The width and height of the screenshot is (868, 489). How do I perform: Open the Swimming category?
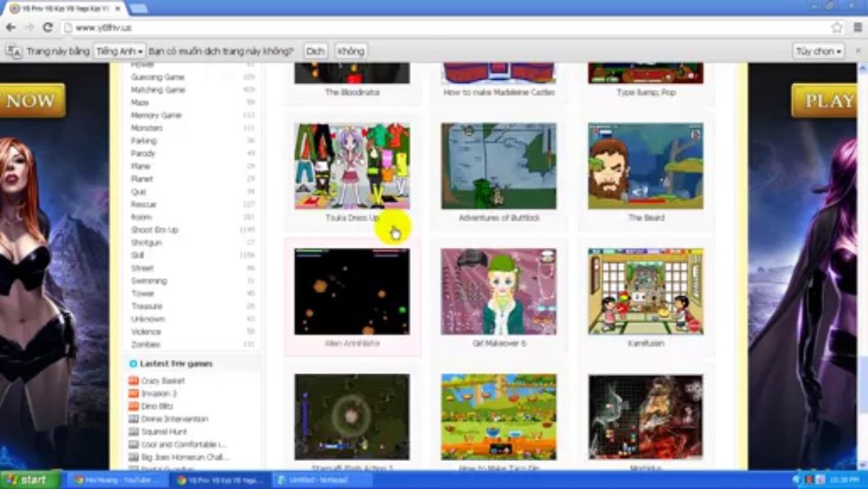tap(149, 280)
